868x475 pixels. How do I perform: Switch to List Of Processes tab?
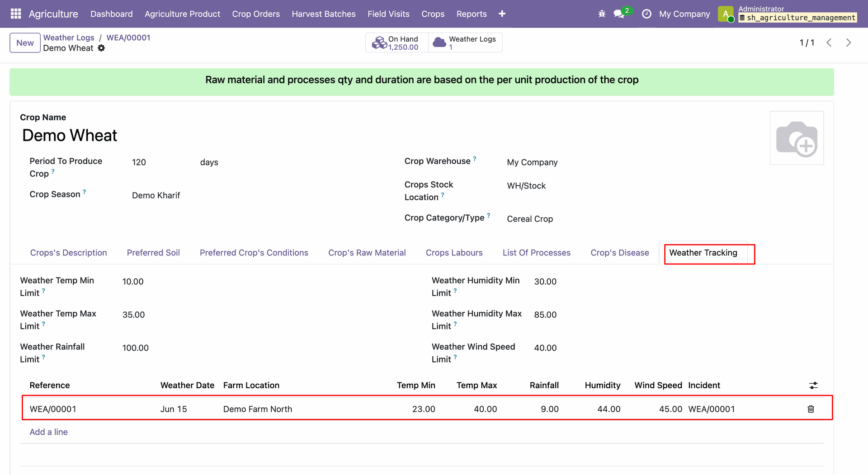coord(537,253)
